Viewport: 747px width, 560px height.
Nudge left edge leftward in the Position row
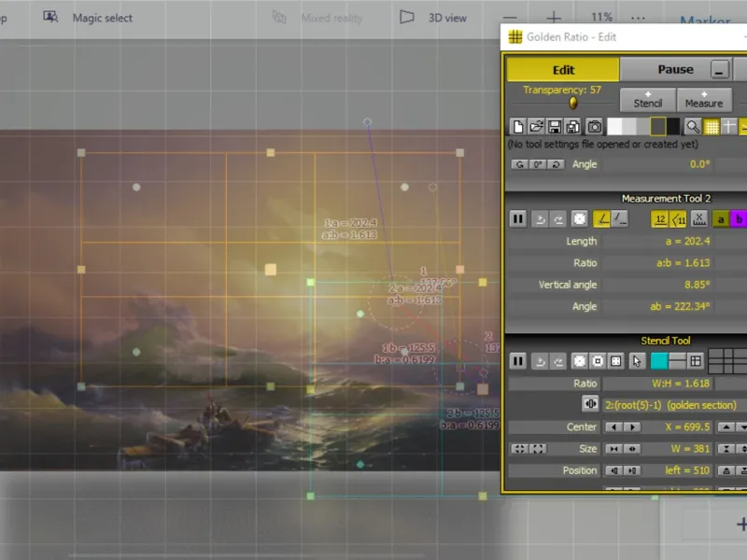pyautogui.click(x=613, y=471)
